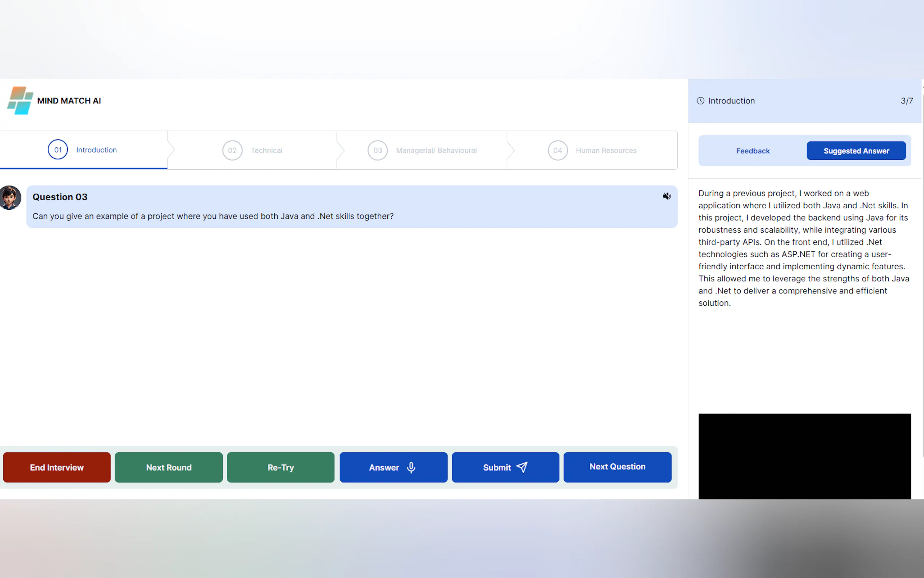The width and height of the screenshot is (924, 578).
Task: Advance with the Next Round button
Action: [x=168, y=467]
